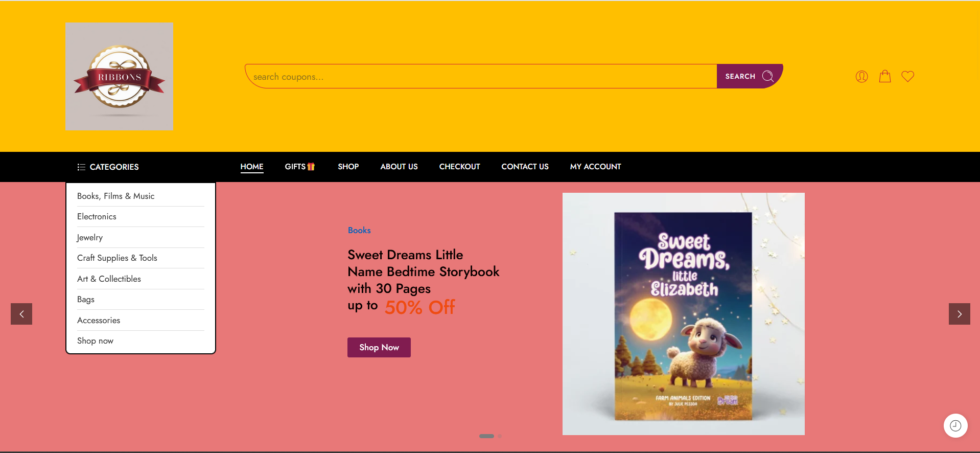The image size is (980, 453).
Task: Follow the blue Books category link
Action: [359, 230]
